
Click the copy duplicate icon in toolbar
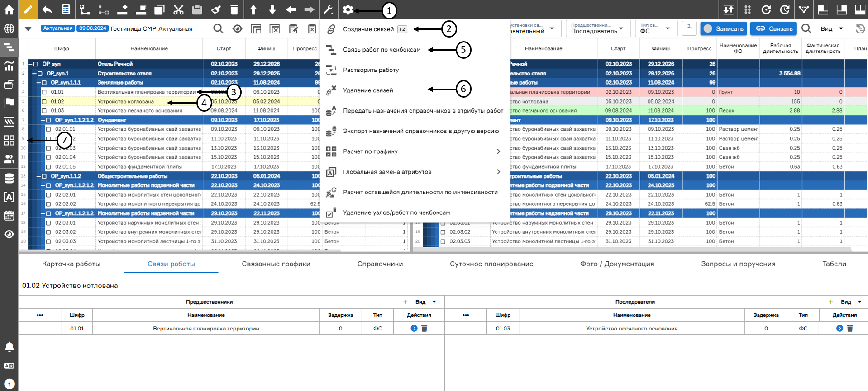(x=159, y=9)
